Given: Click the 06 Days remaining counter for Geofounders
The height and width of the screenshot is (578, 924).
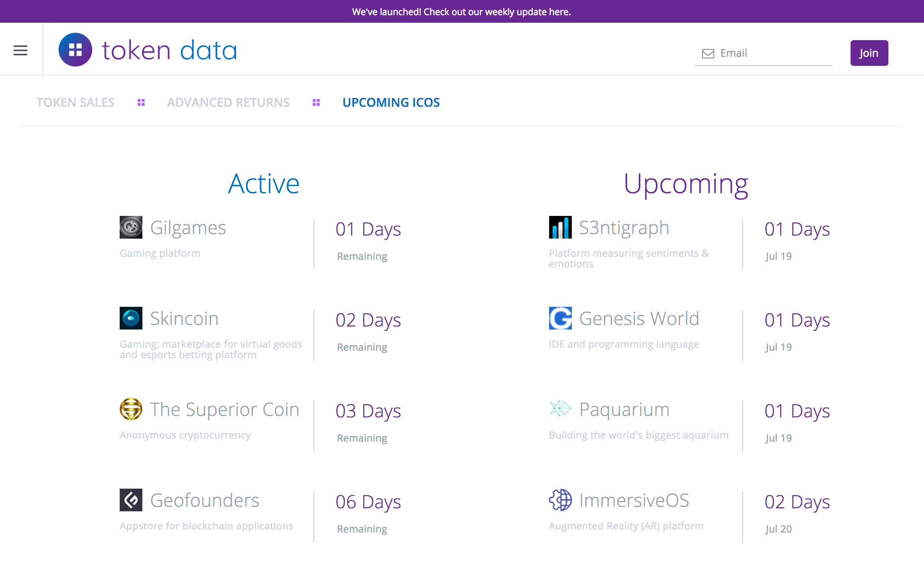Looking at the screenshot, I should (x=368, y=502).
